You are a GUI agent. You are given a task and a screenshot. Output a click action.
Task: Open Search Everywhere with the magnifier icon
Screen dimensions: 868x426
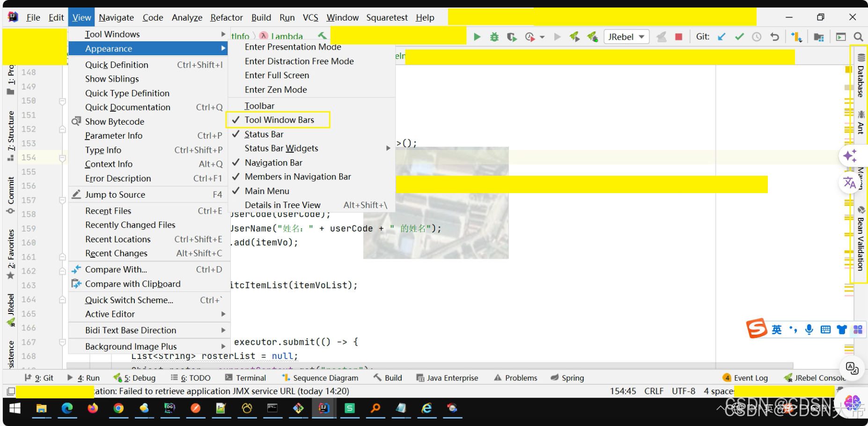click(859, 36)
